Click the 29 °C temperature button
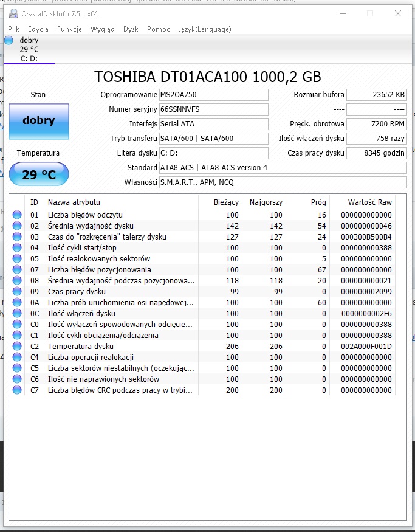Viewport: 415px width, 532px height. pos(39,174)
